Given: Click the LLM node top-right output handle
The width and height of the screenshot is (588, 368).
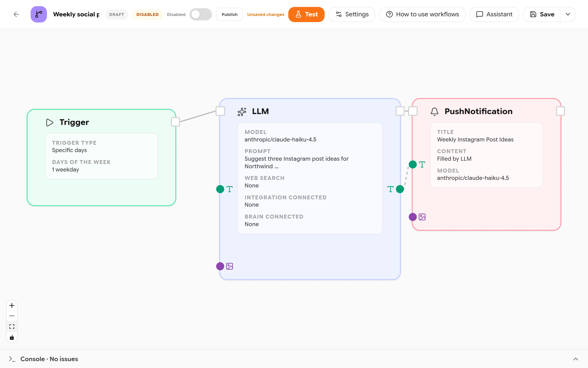Looking at the screenshot, I should (x=400, y=111).
